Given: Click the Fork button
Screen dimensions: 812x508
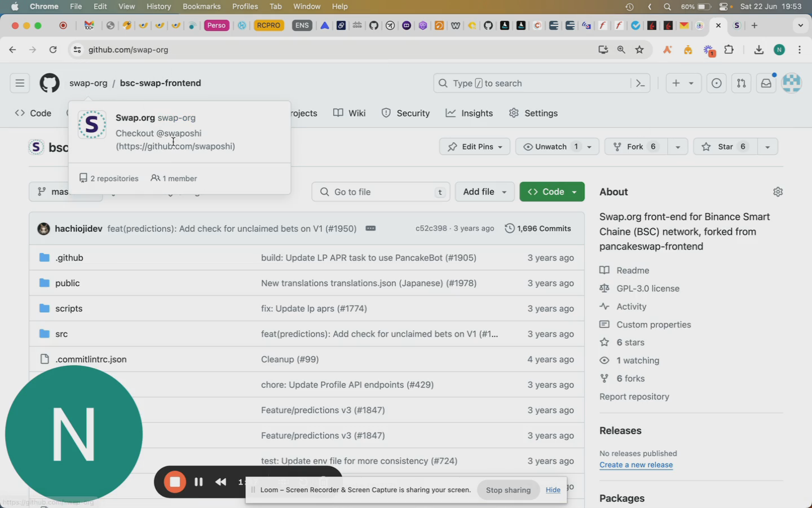Looking at the screenshot, I should point(636,147).
